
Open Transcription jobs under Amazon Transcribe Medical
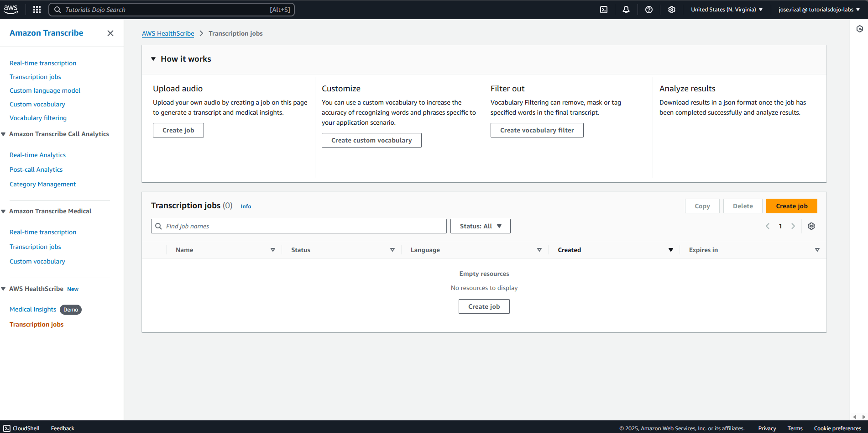coord(35,247)
